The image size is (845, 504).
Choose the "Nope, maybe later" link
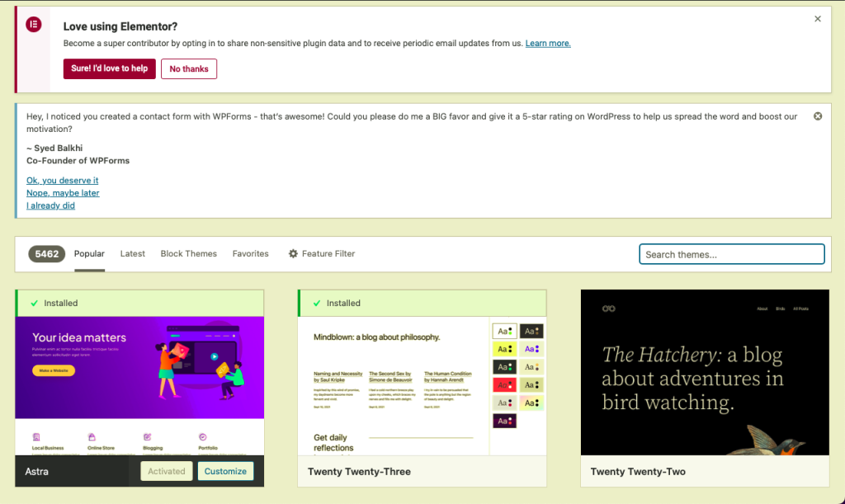[x=63, y=193]
